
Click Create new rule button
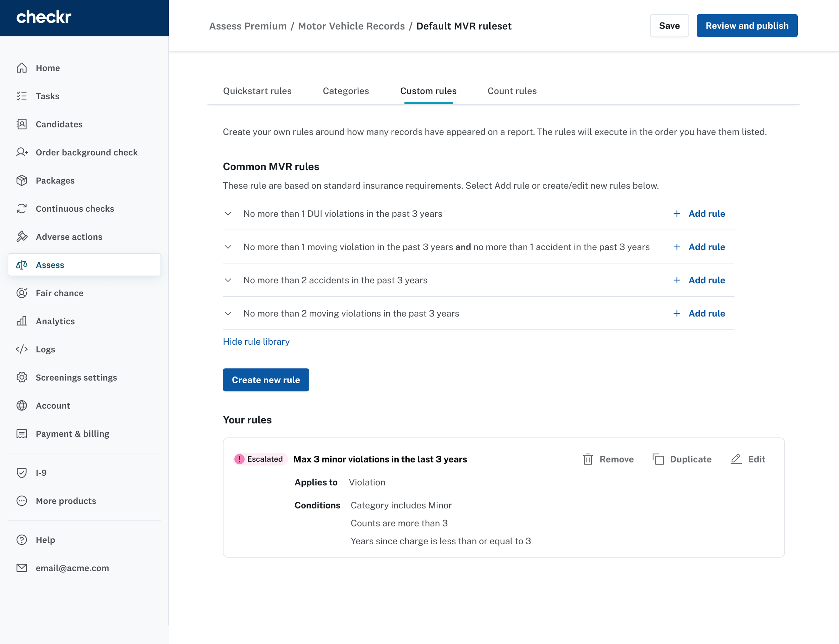tap(265, 380)
